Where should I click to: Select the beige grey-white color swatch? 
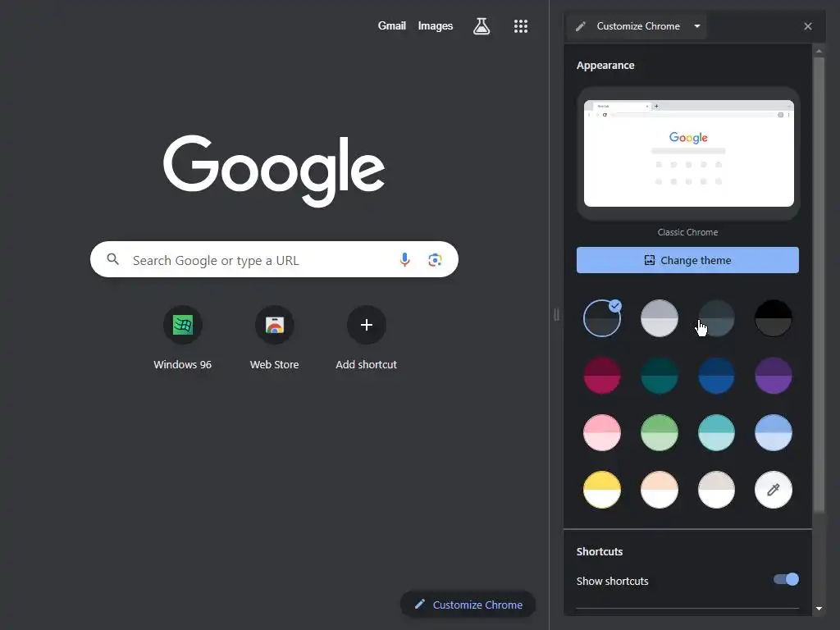[716, 489]
